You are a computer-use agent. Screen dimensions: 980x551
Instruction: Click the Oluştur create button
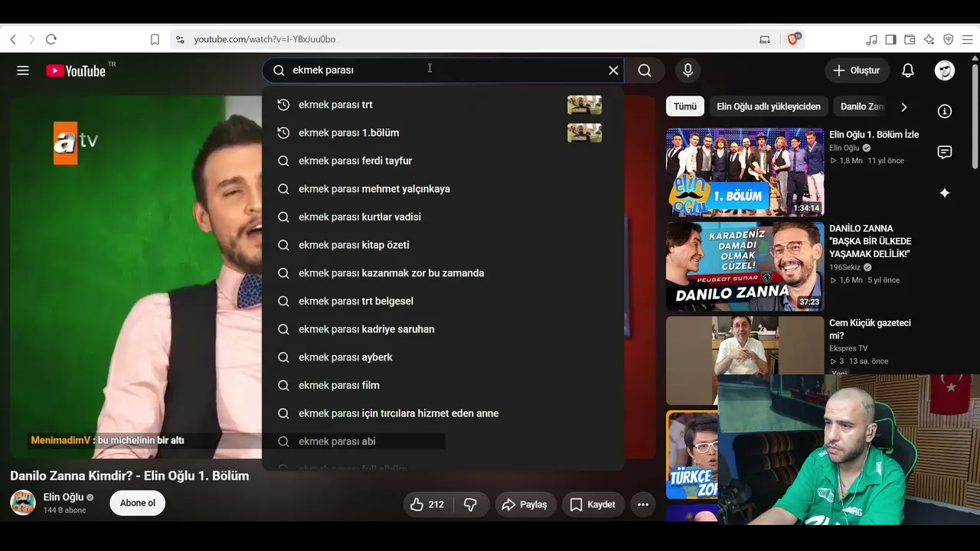tap(857, 70)
